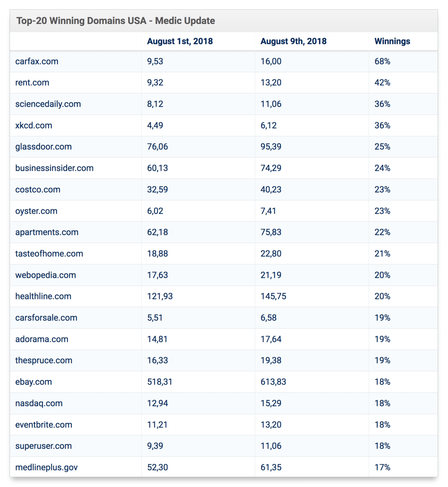Select the businessinsider.com row label
This screenshot has height=487, width=448.
pyautogui.click(x=54, y=168)
